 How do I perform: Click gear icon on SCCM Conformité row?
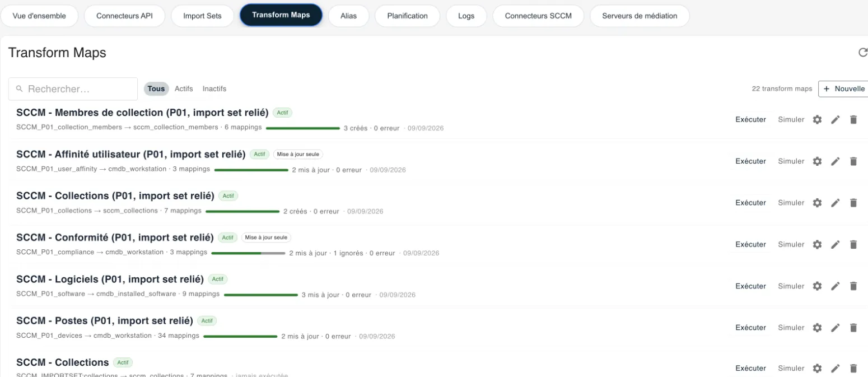817,244
